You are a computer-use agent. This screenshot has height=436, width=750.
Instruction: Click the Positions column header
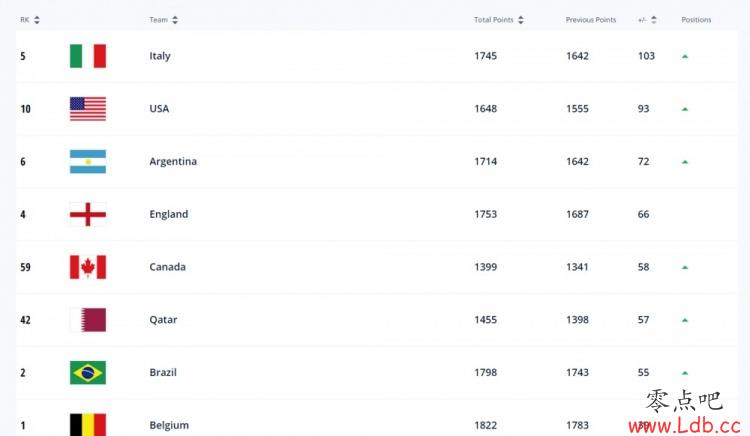[696, 20]
